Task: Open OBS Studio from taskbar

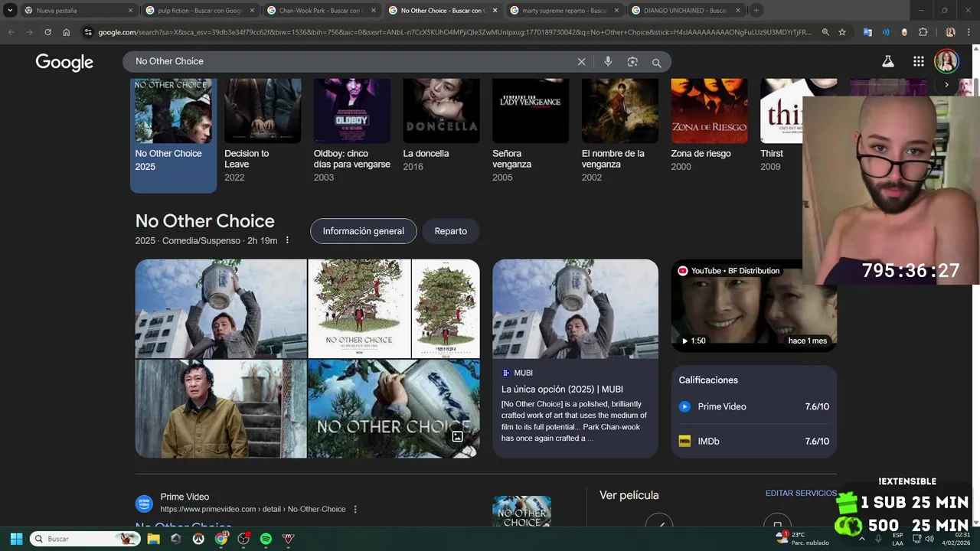Action: click(x=243, y=539)
